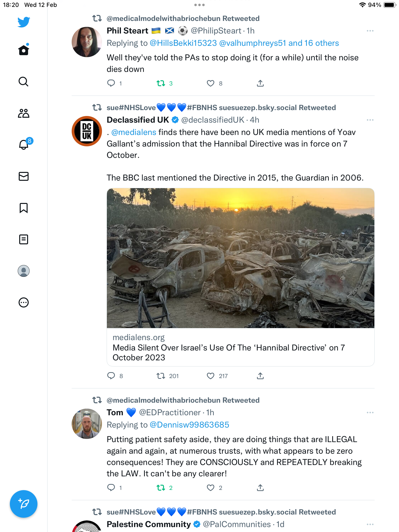
Task: Open more options on Phil Steart's tweet
Action: (370, 31)
